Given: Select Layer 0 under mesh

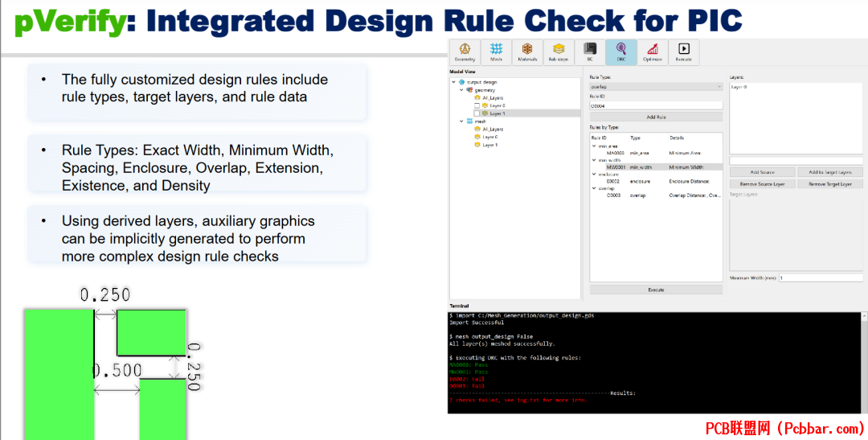Looking at the screenshot, I should [x=490, y=137].
